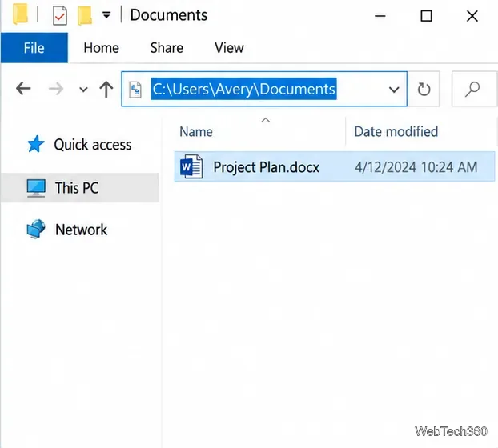Close the Documents window
Image resolution: width=498 pixels, height=448 pixels.
click(472, 16)
